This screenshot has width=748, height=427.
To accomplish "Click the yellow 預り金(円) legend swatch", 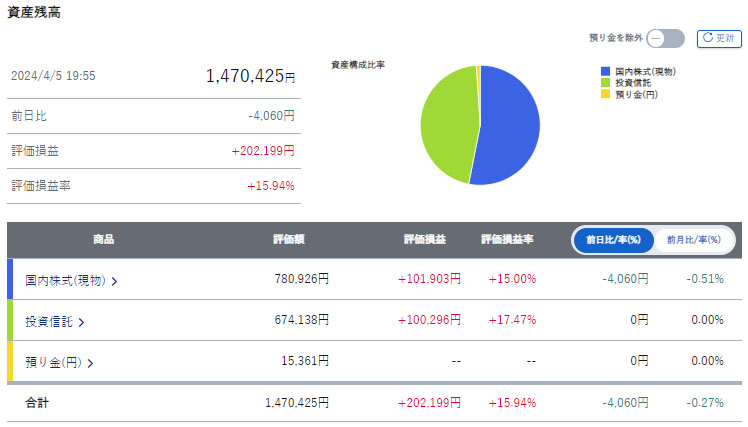I will click(605, 94).
